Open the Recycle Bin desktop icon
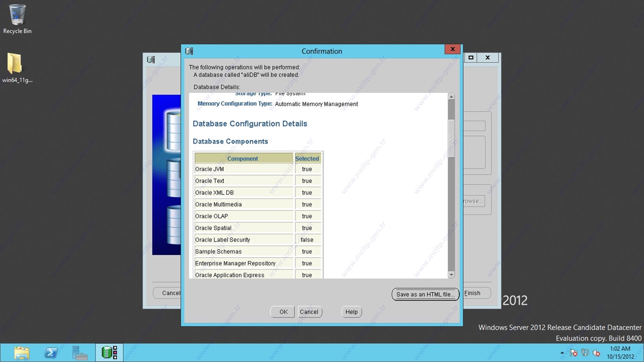 point(17,19)
